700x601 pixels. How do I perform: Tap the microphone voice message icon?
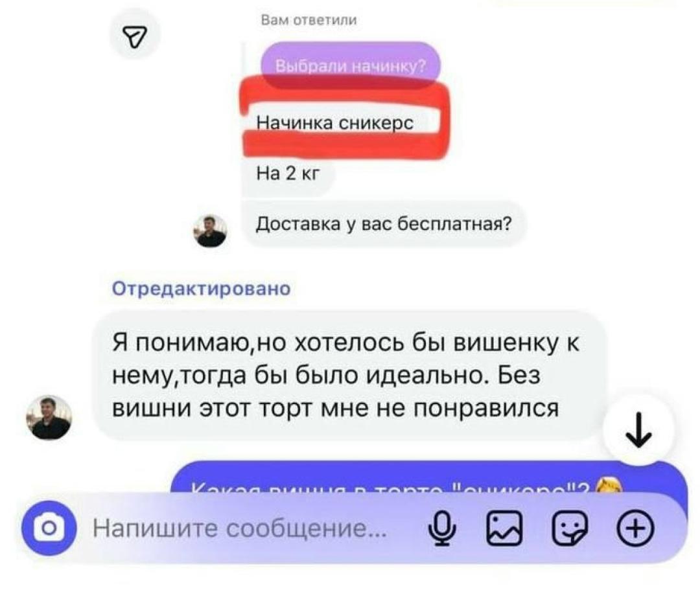click(442, 528)
